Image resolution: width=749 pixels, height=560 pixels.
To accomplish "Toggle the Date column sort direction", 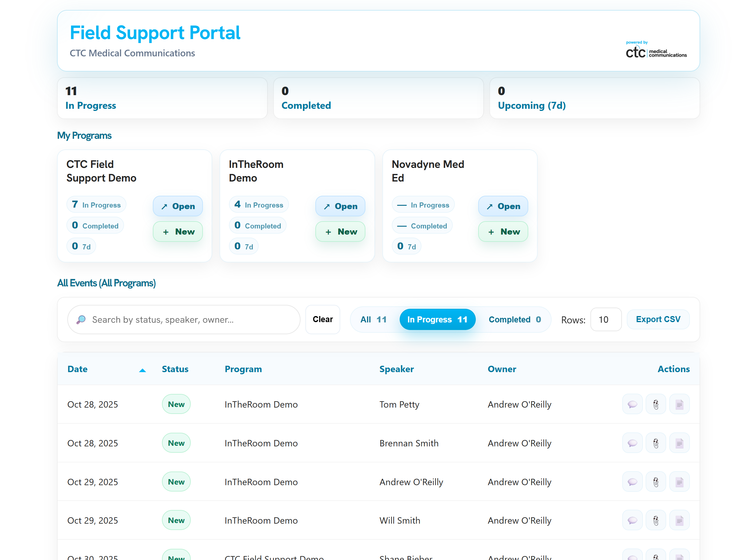I will [142, 370].
